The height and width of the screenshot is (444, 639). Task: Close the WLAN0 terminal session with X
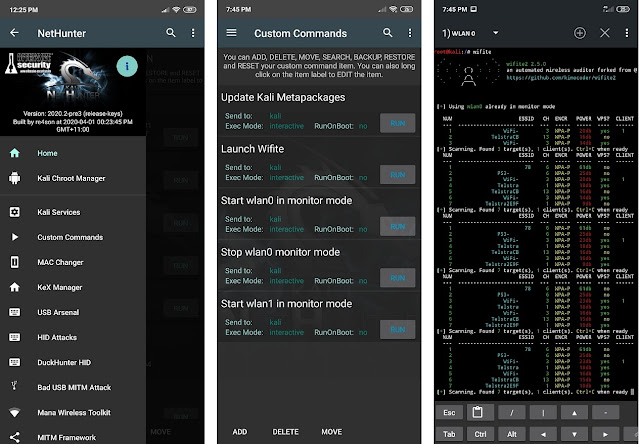605,33
